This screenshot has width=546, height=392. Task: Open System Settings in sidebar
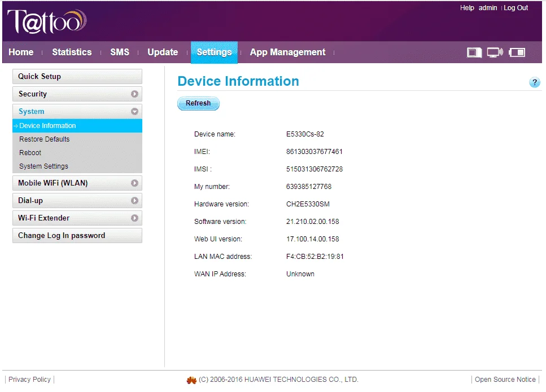(x=43, y=166)
